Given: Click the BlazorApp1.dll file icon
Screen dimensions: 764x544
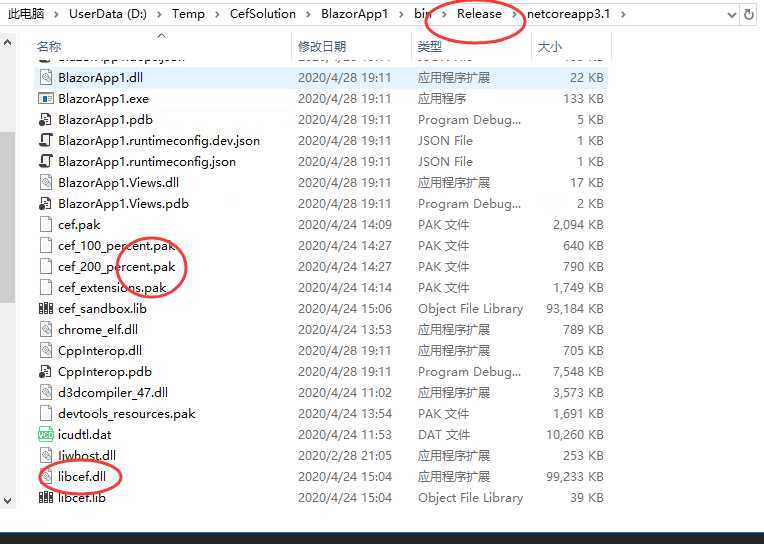Looking at the screenshot, I should [46, 78].
